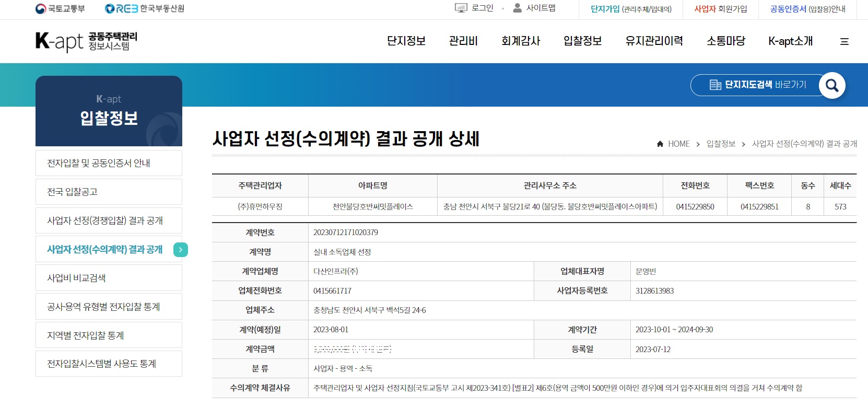Open 단지가입 (관리주체/입대의) link

[631, 9]
